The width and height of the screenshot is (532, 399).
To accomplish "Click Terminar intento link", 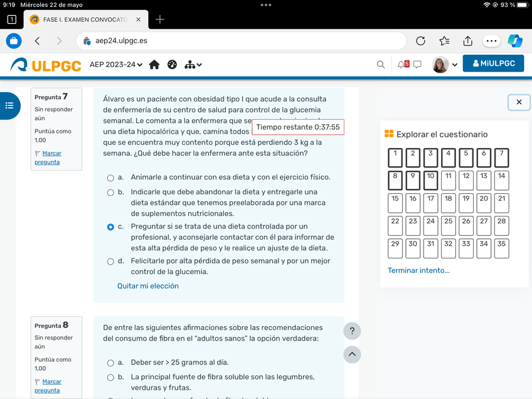I will click(418, 270).
